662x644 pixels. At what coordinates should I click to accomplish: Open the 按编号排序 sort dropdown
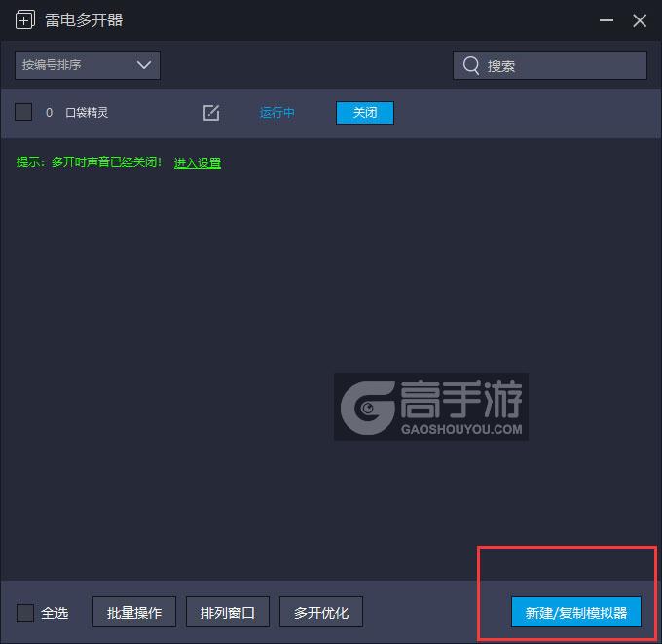coord(88,65)
